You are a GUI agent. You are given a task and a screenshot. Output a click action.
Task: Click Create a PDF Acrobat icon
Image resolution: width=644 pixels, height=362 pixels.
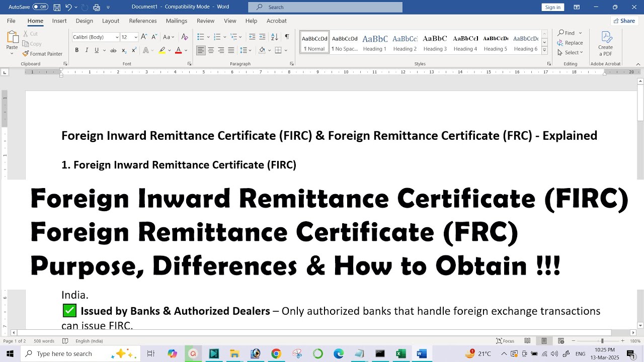(x=606, y=43)
